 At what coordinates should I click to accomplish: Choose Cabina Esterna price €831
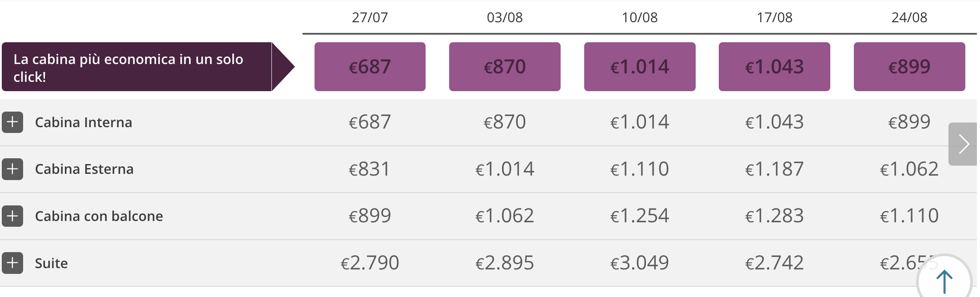[x=370, y=169]
